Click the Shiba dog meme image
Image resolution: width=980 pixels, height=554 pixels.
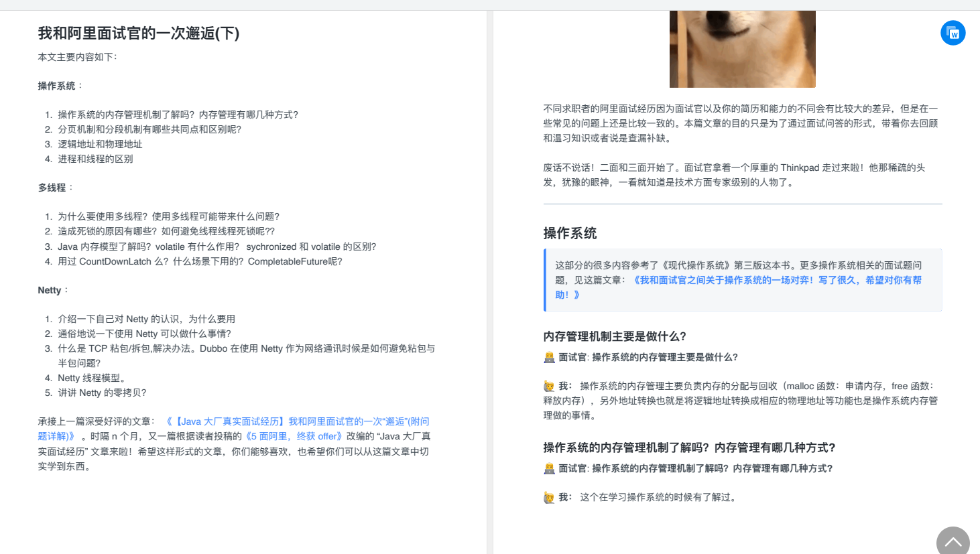click(x=742, y=49)
